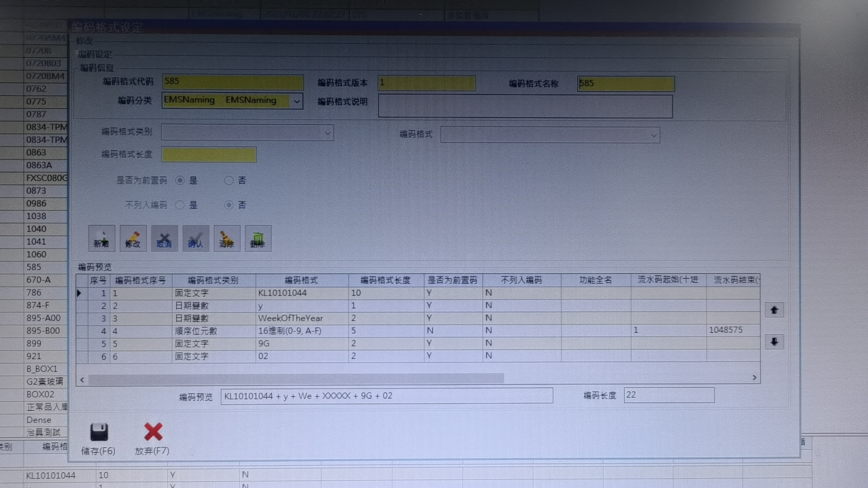Click the 确认 (confirm) checkmark icon

[196, 238]
